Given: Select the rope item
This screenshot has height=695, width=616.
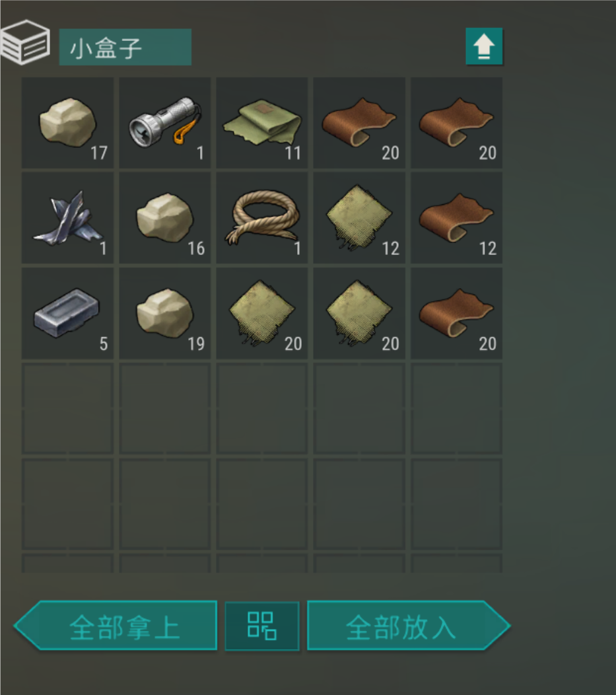Looking at the screenshot, I should point(261,218).
